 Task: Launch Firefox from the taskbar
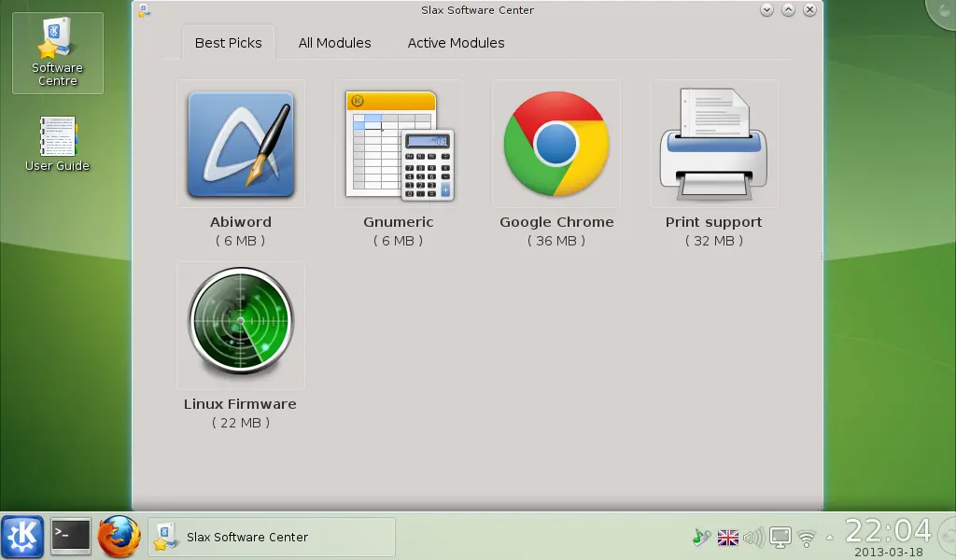(x=119, y=537)
